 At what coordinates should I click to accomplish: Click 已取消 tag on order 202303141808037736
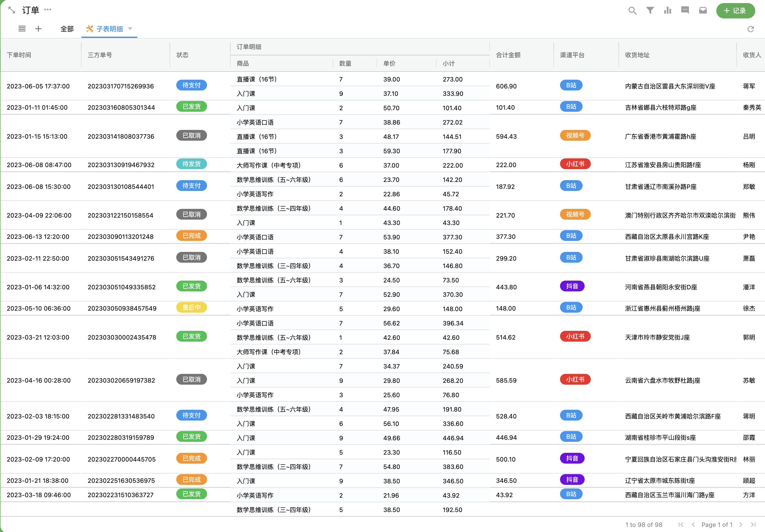(192, 136)
